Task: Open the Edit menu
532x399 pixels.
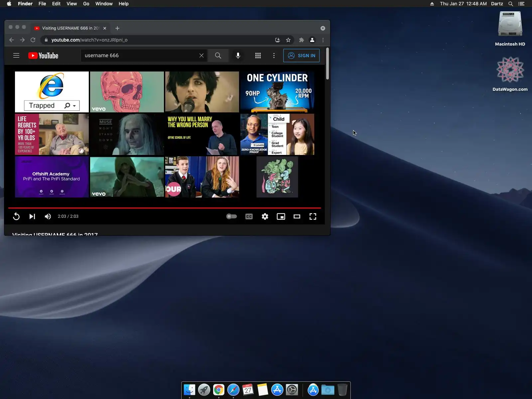Action: click(x=56, y=4)
